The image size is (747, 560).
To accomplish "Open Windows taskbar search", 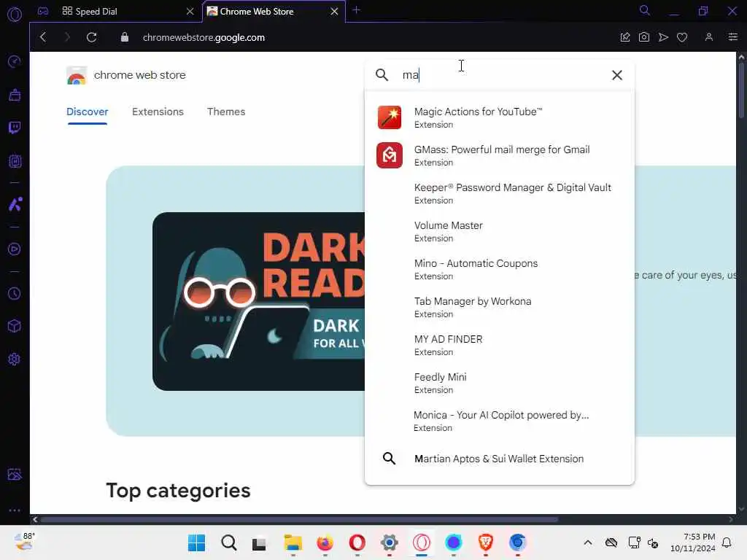I will 228,542.
